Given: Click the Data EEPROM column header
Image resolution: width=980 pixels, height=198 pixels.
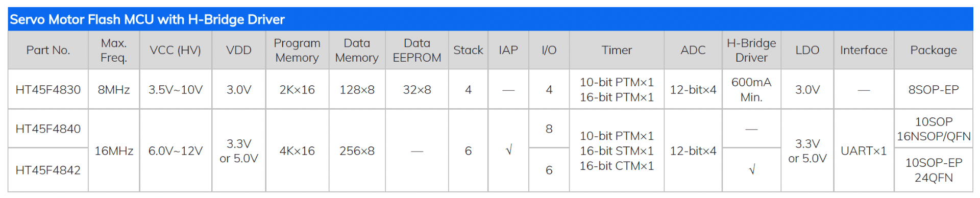Looking at the screenshot, I should point(417,50).
